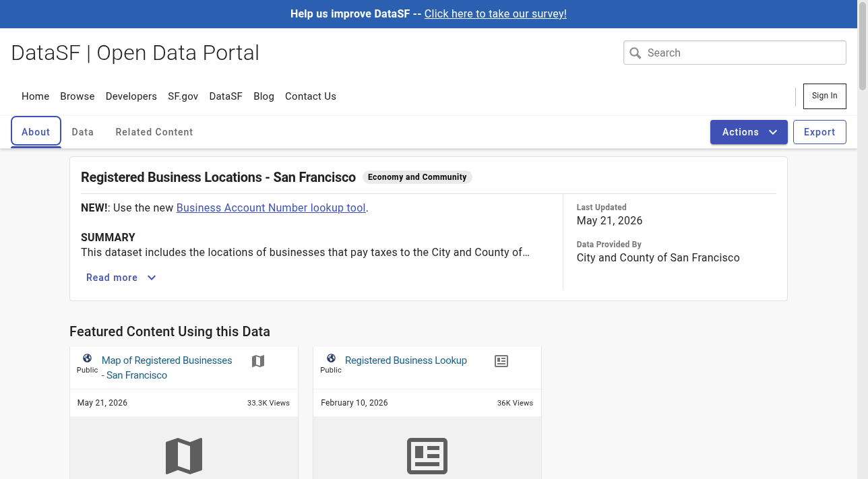Click the large map preview icon thumbnail

click(184, 456)
